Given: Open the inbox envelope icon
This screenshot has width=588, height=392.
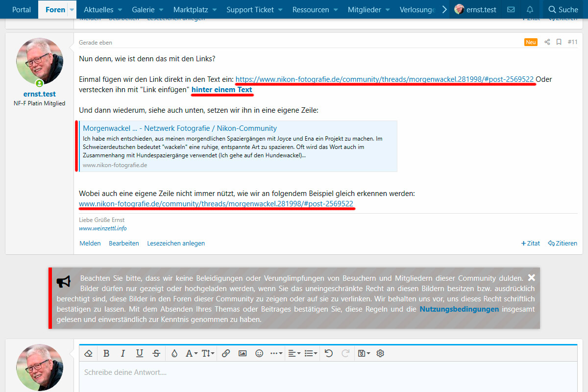Looking at the screenshot, I should click(x=511, y=9).
